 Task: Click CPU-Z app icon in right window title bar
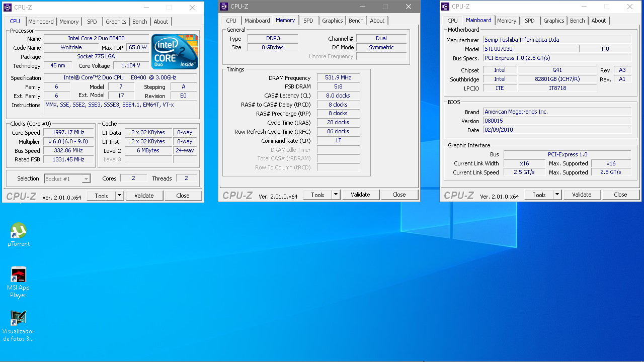[x=445, y=7]
